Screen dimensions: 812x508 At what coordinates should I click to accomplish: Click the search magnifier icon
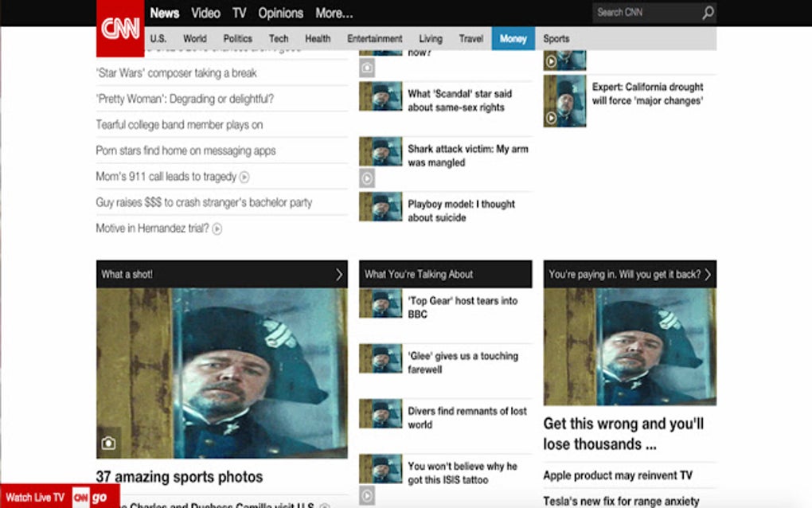click(x=708, y=13)
